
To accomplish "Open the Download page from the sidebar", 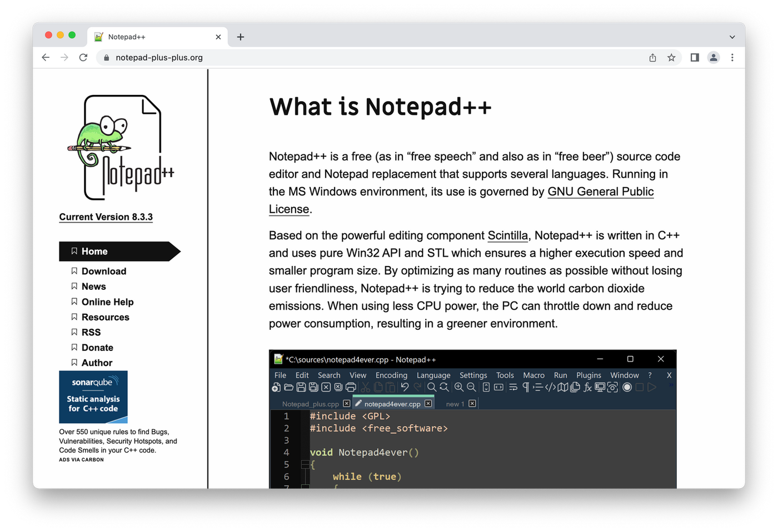I will [104, 271].
